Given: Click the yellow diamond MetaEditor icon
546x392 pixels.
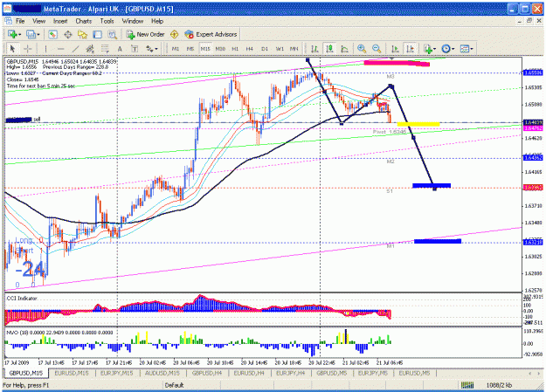Looking at the screenshot, I should tap(174, 34).
